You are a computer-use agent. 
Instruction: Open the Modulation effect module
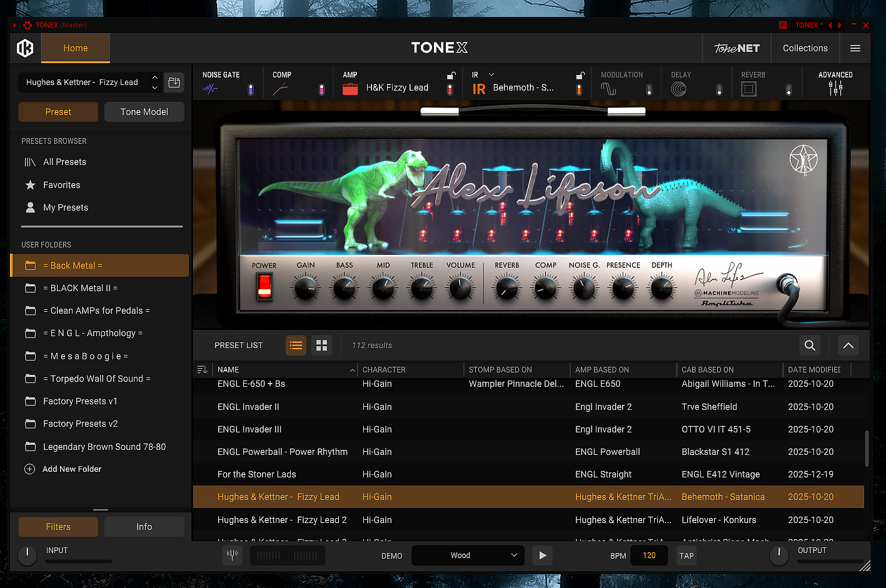(x=608, y=89)
